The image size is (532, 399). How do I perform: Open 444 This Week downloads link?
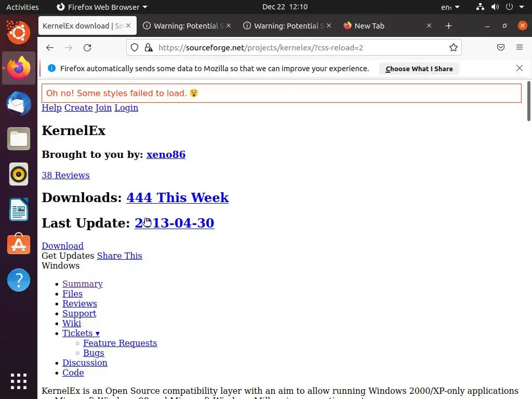178,197
